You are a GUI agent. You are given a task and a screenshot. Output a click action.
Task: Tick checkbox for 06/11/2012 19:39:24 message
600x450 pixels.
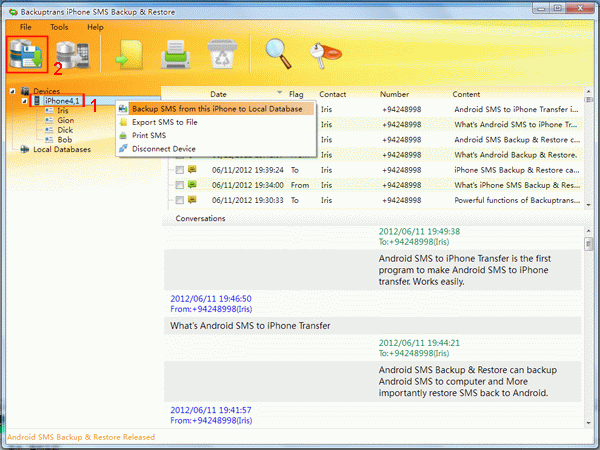click(x=179, y=170)
